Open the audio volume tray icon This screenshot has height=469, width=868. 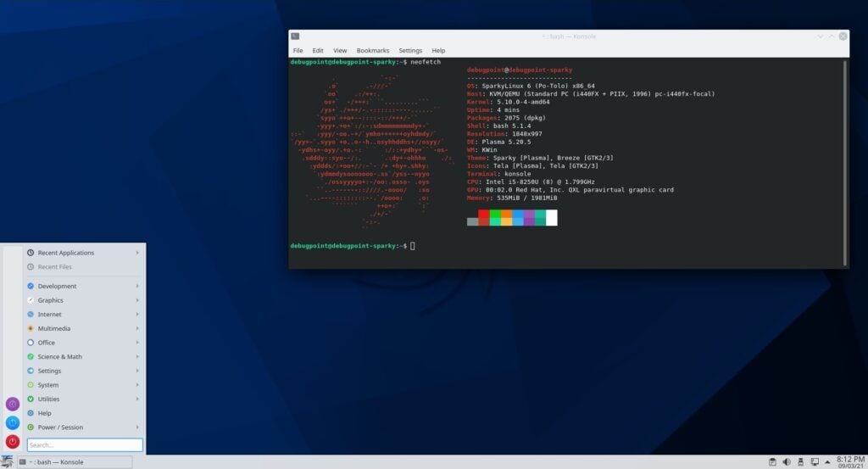[786, 462]
